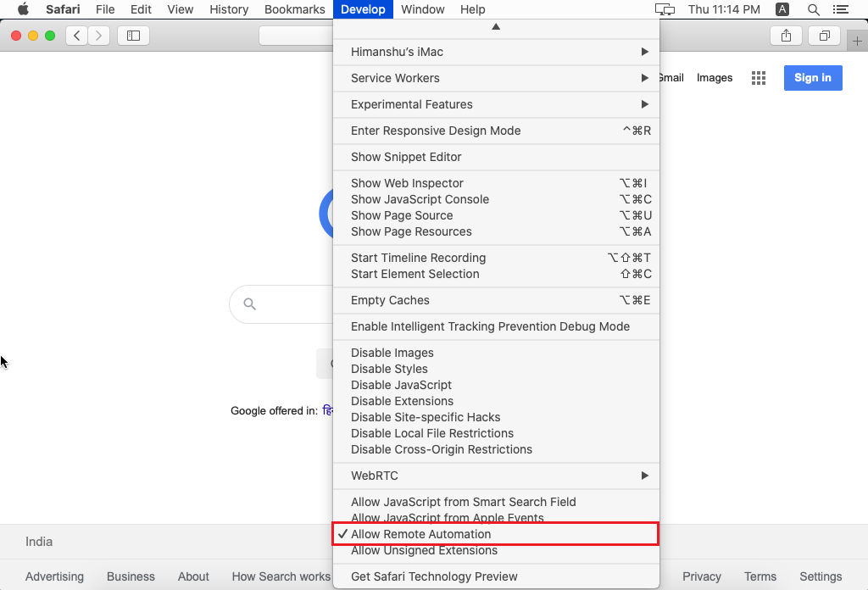Enable Intelligent Tracking Prevention Debug Mode
Viewport: 868px width, 590px height.
pos(491,326)
